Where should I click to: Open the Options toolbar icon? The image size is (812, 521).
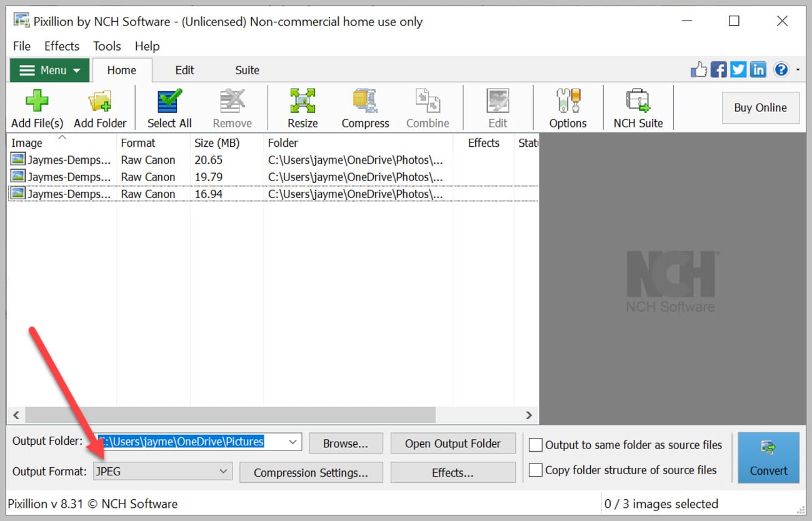[568, 101]
